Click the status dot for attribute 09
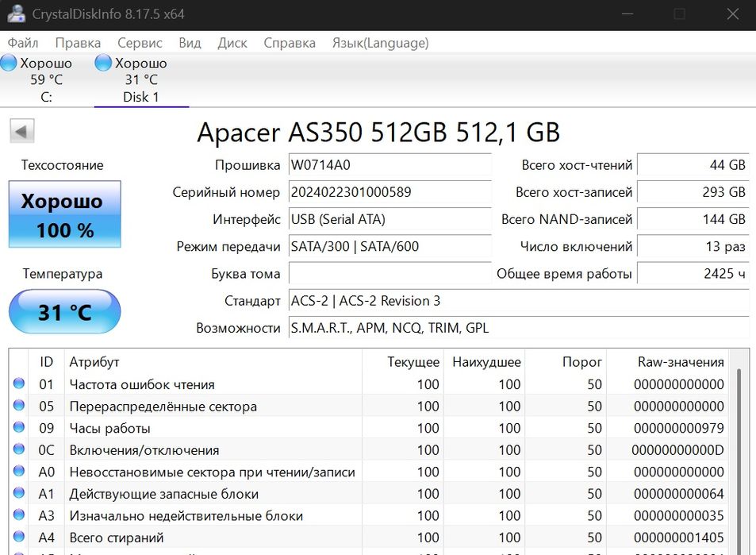This screenshot has width=756, height=555. pos(19,427)
